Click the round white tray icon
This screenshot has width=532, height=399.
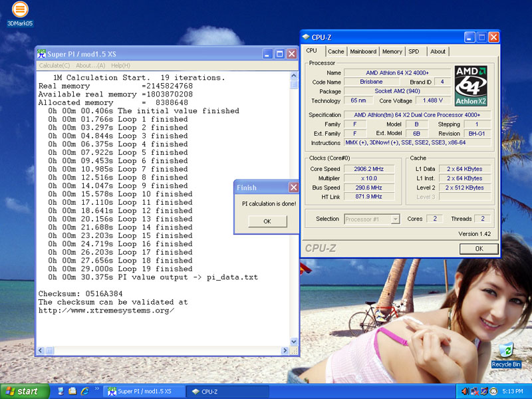pos(493,392)
